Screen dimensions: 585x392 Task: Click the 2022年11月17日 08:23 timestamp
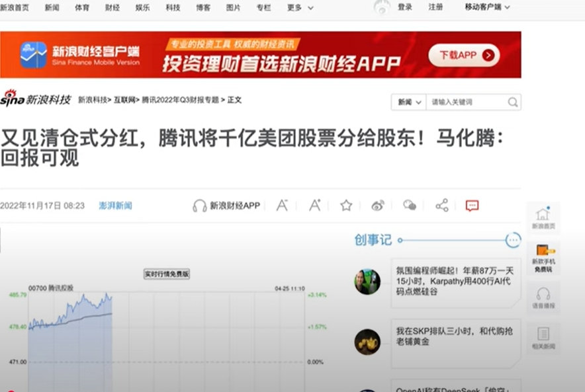[x=42, y=206]
